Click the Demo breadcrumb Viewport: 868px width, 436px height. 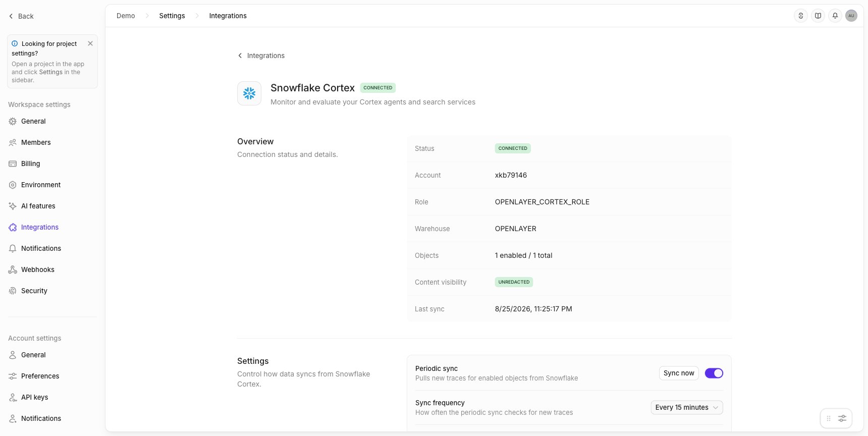[126, 16]
